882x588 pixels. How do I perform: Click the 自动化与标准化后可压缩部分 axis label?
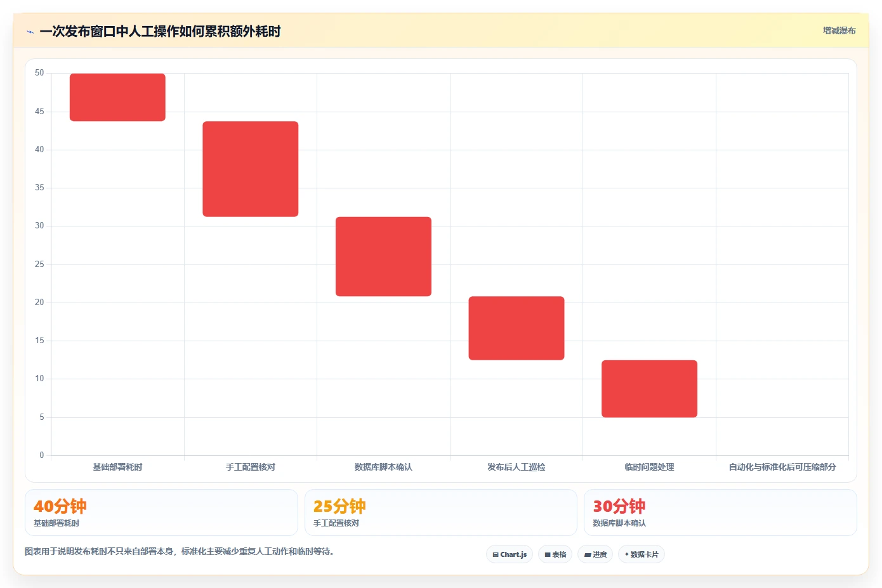(782, 467)
